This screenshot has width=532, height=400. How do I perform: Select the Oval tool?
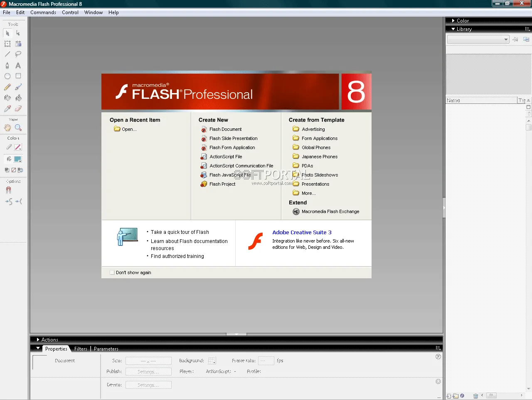coord(7,76)
